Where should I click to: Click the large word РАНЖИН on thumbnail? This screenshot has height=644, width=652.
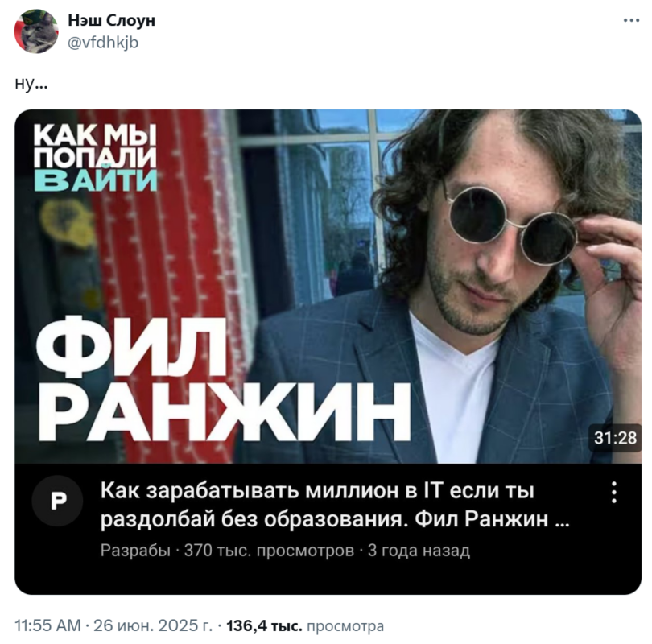225,412
